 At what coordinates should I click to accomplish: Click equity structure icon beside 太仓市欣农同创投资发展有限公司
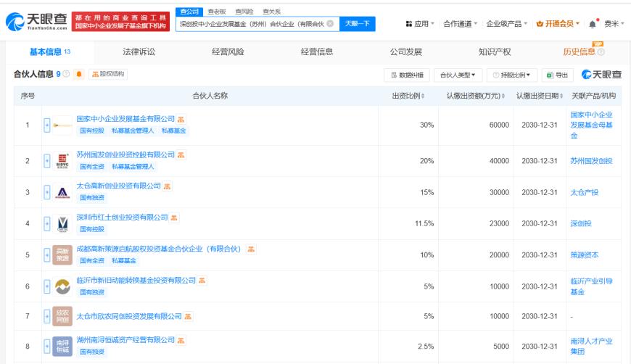tap(188, 317)
